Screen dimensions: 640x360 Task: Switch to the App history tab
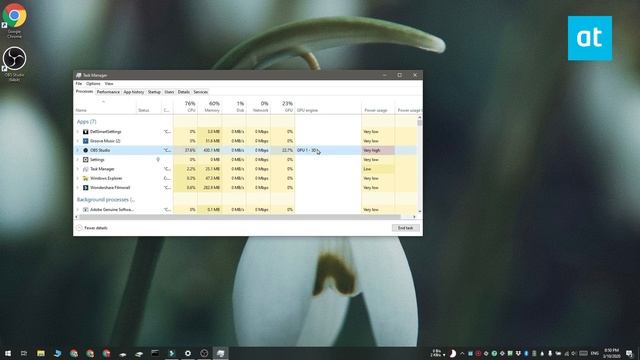134,92
